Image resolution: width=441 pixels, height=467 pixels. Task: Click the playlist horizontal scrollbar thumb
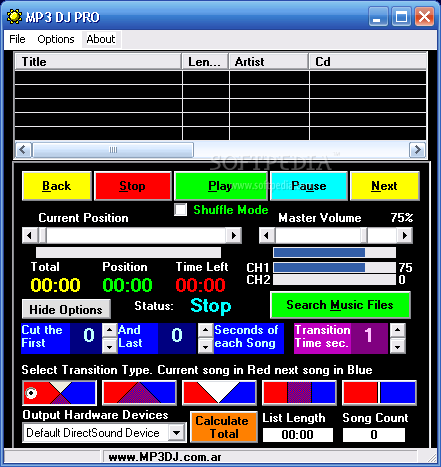pyautogui.click(x=113, y=150)
